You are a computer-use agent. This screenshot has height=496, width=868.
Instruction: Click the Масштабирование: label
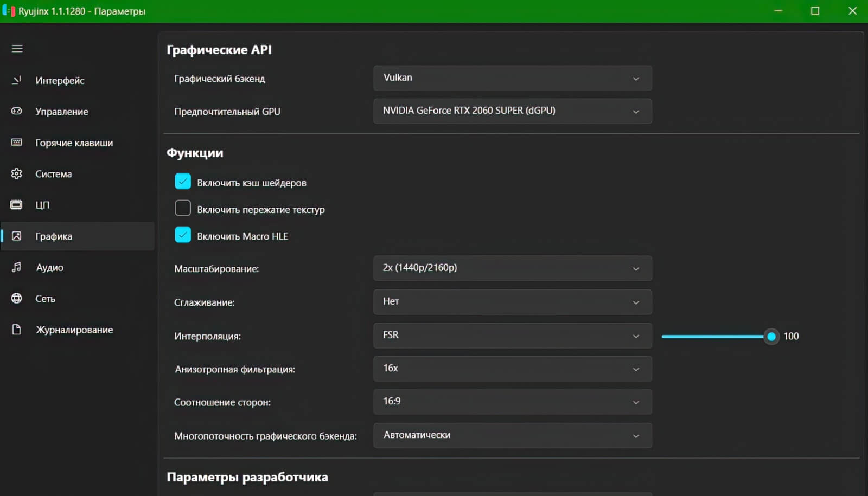tap(216, 269)
